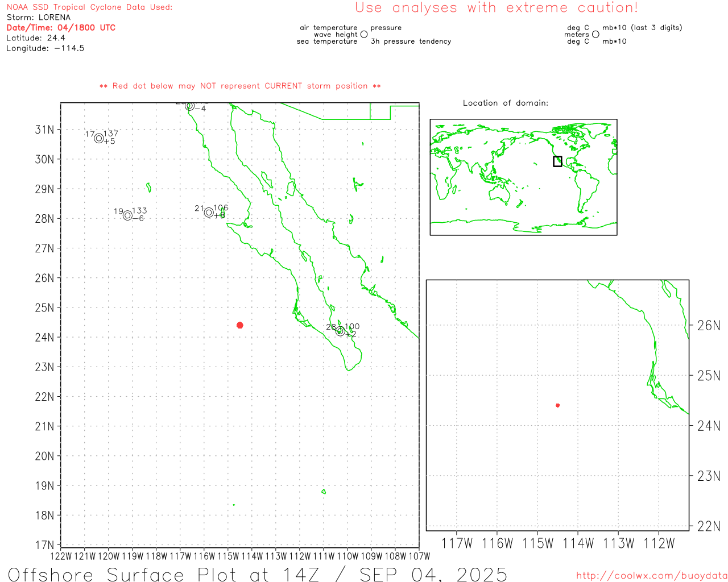
Task: Click the '25N' latitude label on main map
Action: pyautogui.click(x=45, y=308)
